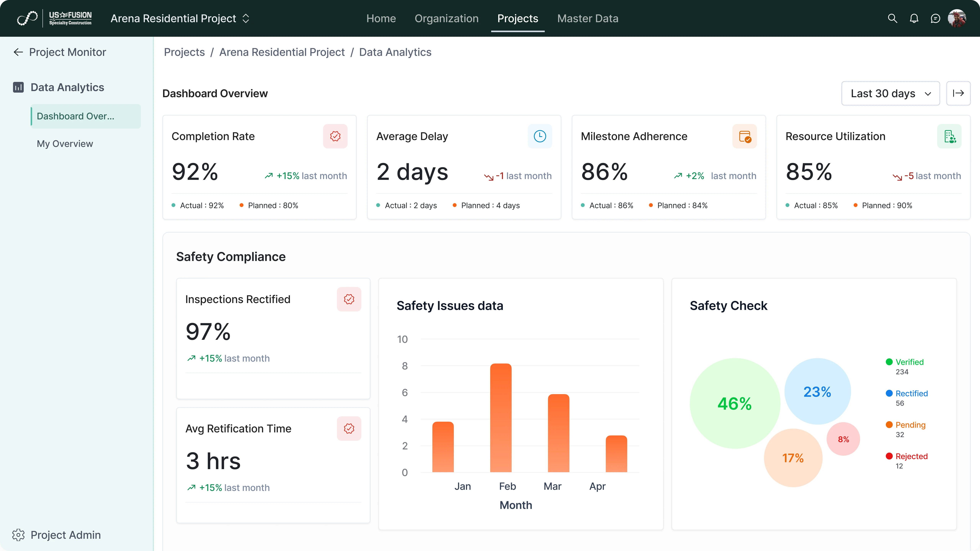
Task: Open the search icon in the top bar
Action: tap(892, 18)
